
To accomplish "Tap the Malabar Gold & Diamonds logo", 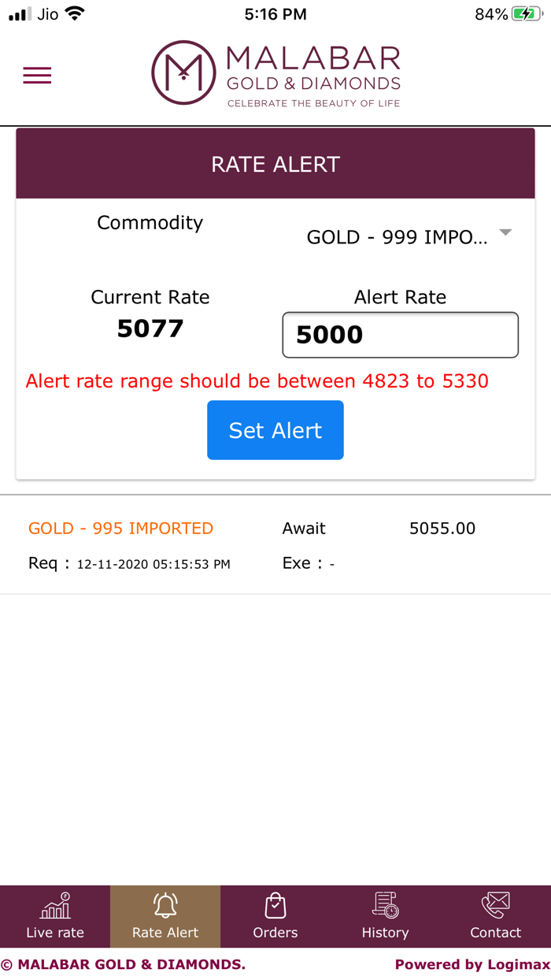I will pyautogui.click(x=275, y=74).
